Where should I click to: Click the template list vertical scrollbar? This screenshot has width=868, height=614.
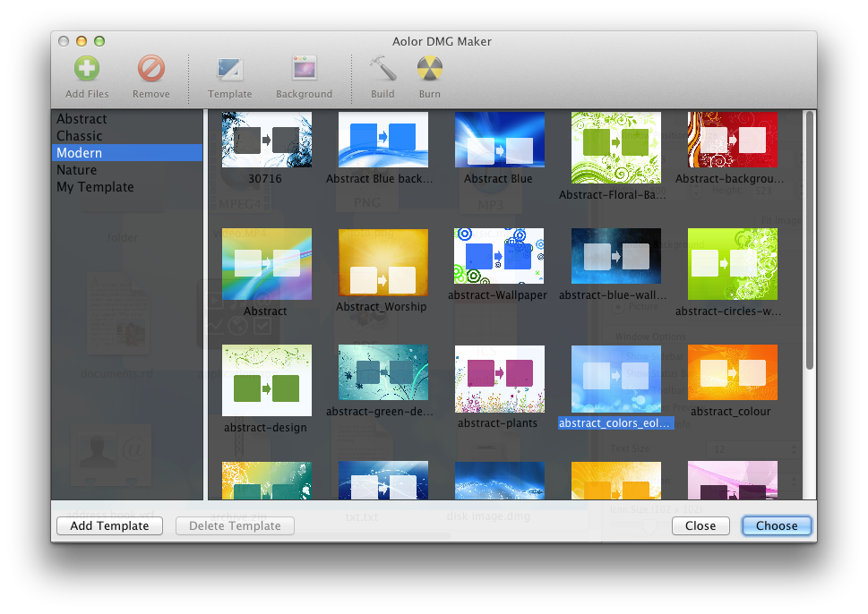[x=810, y=242]
